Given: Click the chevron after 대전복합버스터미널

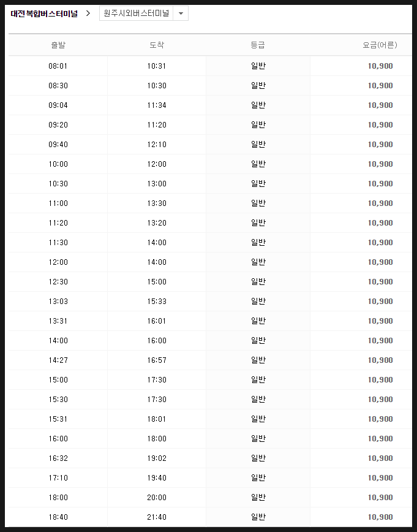Looking at the screenshot, I should 88,13.
